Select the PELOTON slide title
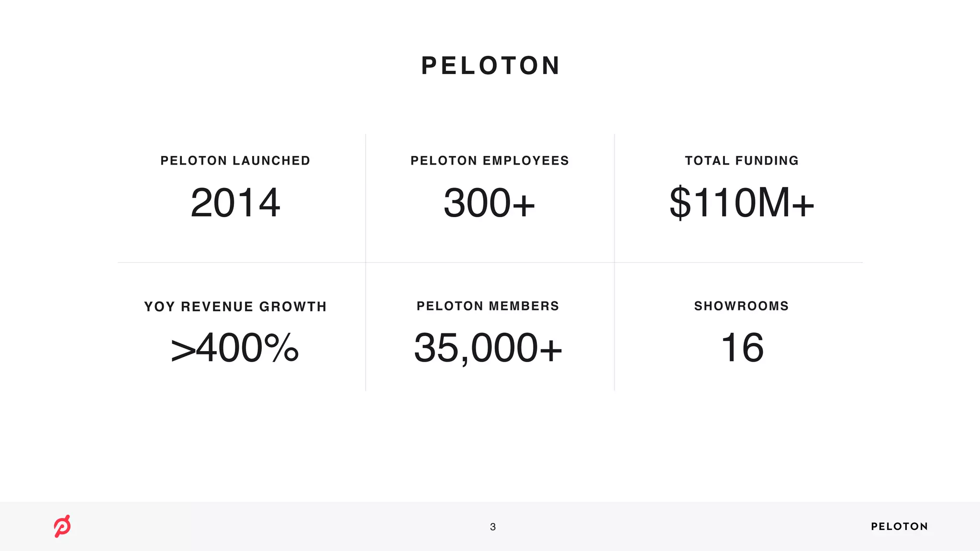This screenshot has width=980, height=551. pos(490,66)
